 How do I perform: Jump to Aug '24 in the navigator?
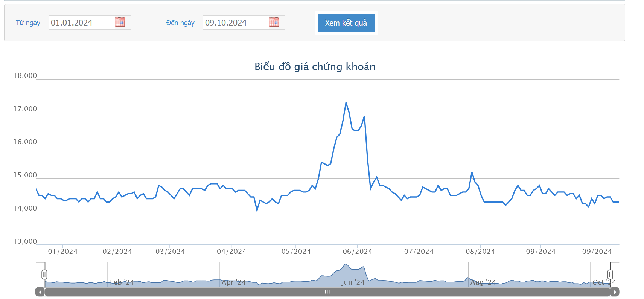(483, 282)
